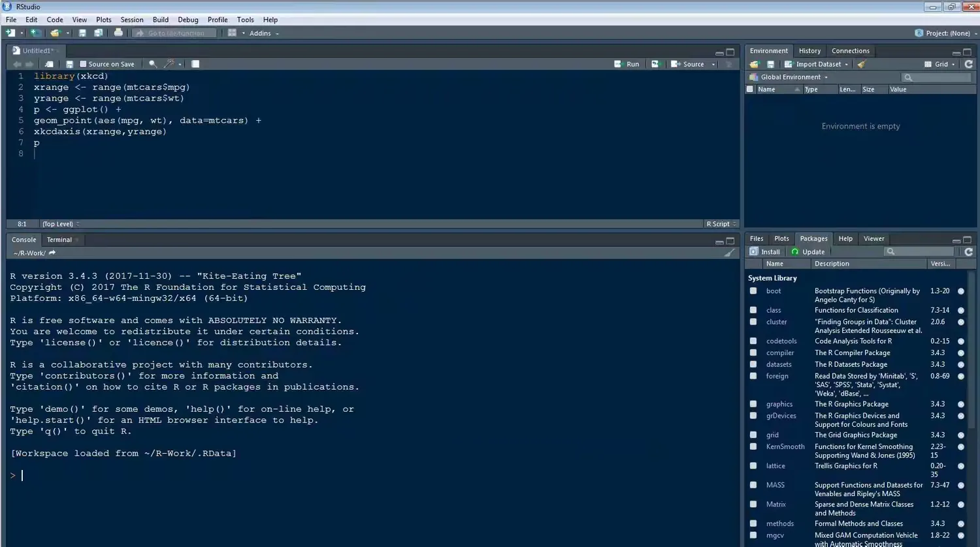
Task: Click the Go to file/function field
Action: [x=175, y=33]
